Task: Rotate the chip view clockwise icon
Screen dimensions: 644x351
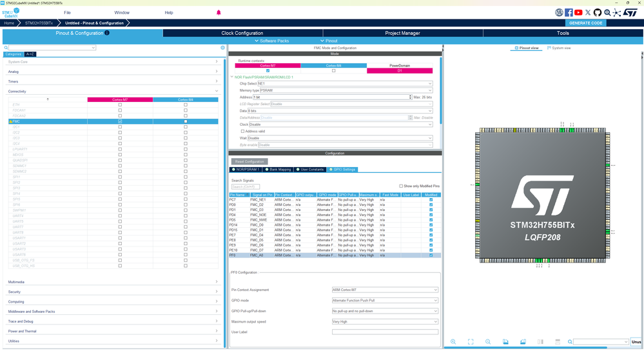Action: [x=505, y=342]
